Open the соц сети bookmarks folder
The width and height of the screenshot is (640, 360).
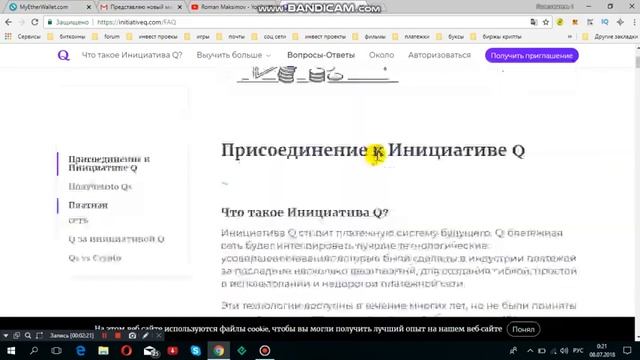point(269,36)
